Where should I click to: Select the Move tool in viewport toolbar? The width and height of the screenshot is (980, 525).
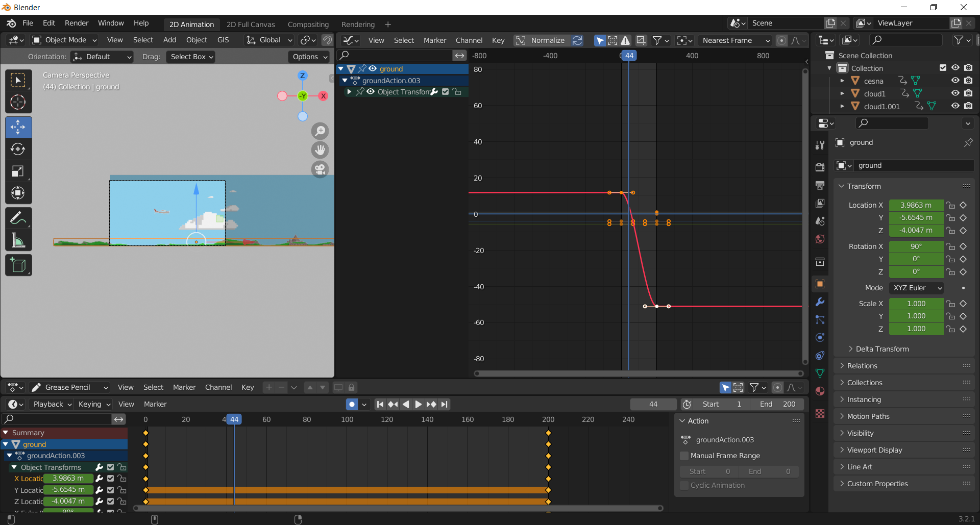click(18, 127)
